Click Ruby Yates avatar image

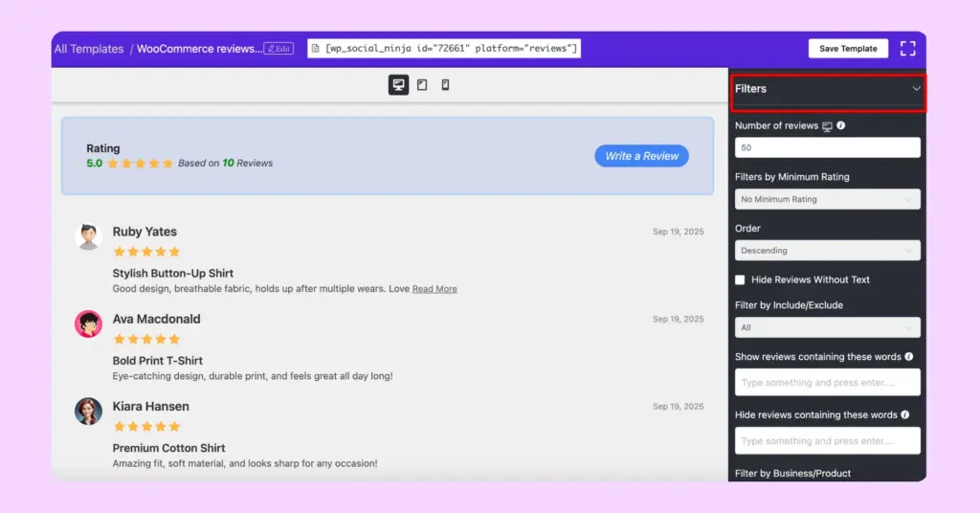tap(89, 236)
